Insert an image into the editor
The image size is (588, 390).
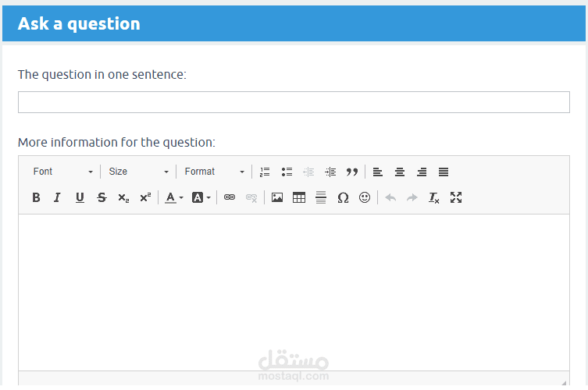[x=277, y=197]
